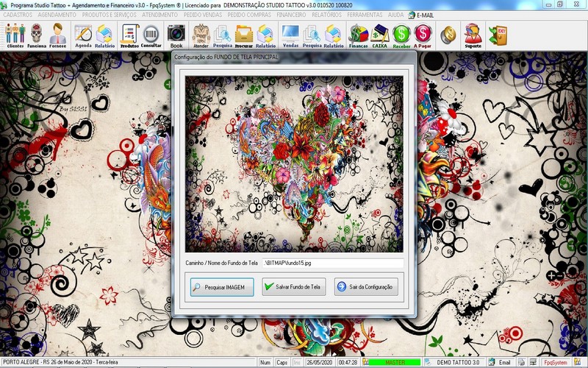Click the green MASTER status indicator
The width and height of the screenshot is (588, 368).
[395, 362]
